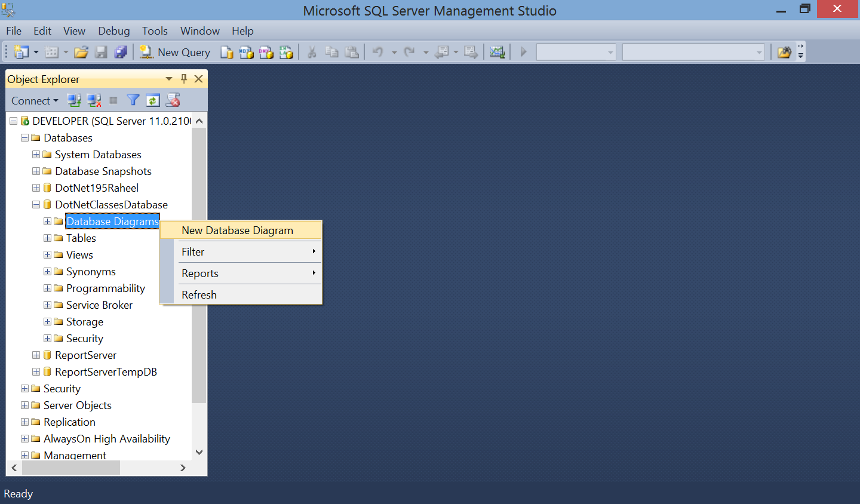Click the Stop icon in Object Explorer

[113, 100]
